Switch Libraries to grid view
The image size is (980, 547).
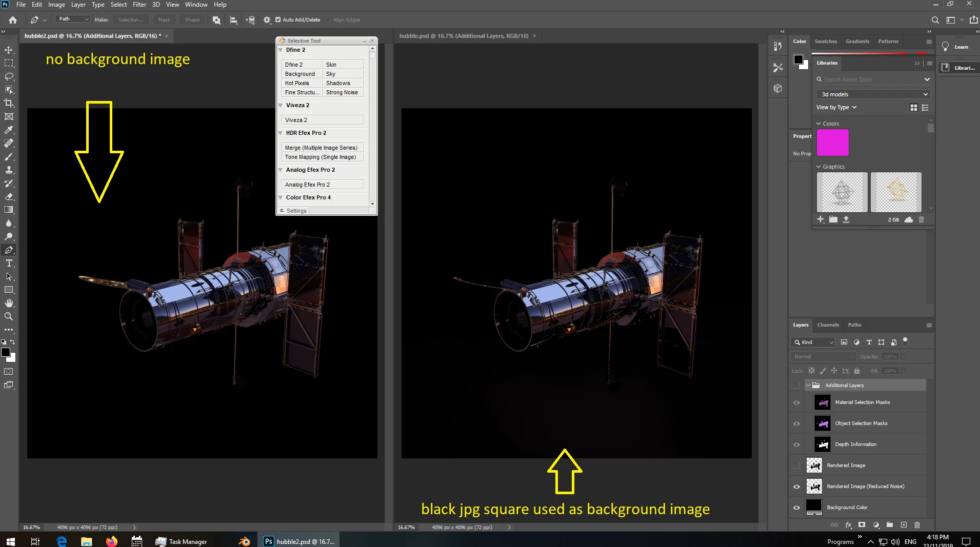(913, 107)
